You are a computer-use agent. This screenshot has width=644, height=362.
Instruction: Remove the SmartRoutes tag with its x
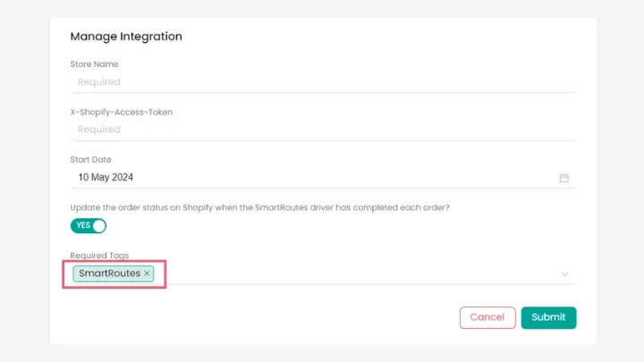click(148, 274)
